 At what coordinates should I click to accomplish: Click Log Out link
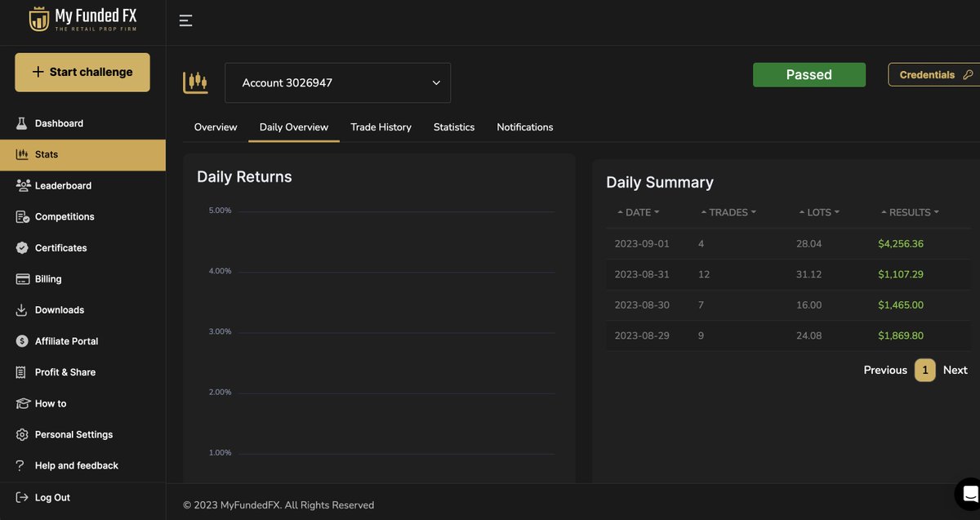pos(52,497)
